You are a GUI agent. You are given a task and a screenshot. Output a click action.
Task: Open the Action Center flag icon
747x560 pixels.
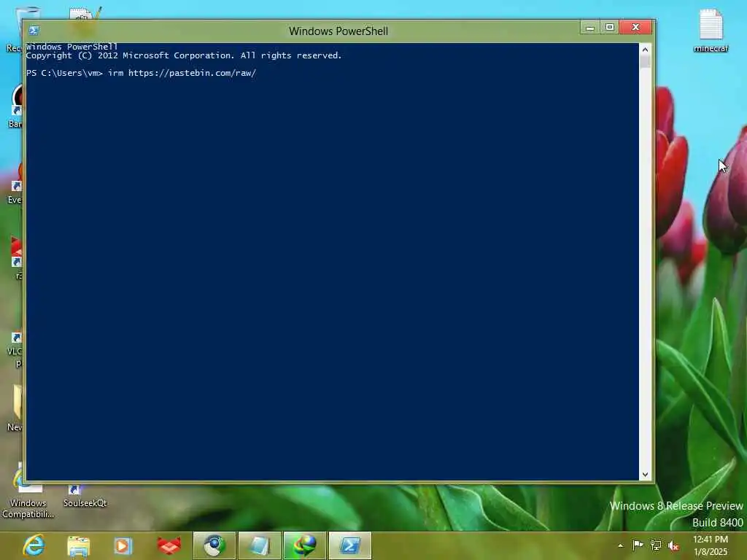click(638, 545)
